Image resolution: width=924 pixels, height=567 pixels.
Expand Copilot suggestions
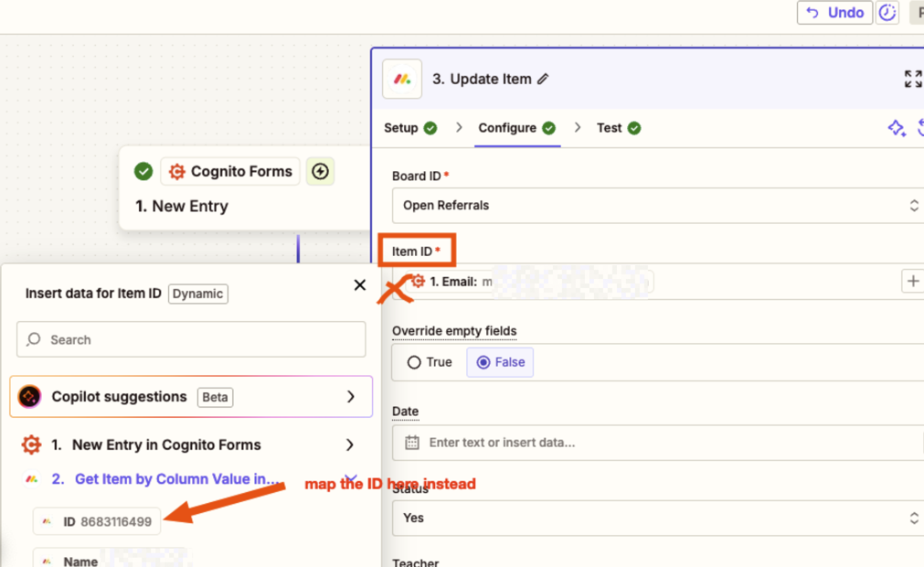click(x=191, y=397)
